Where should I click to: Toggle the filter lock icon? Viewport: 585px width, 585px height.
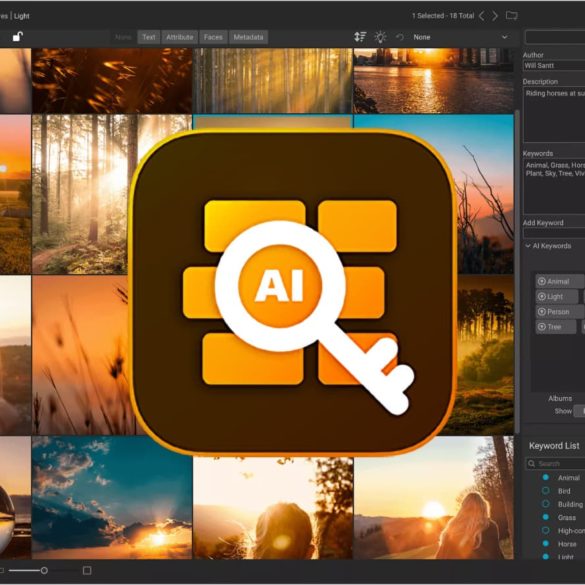(18, 37)
